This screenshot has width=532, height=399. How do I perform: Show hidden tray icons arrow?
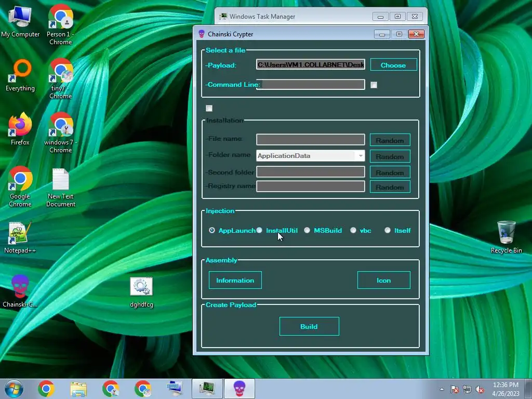[x=442, y=389]
